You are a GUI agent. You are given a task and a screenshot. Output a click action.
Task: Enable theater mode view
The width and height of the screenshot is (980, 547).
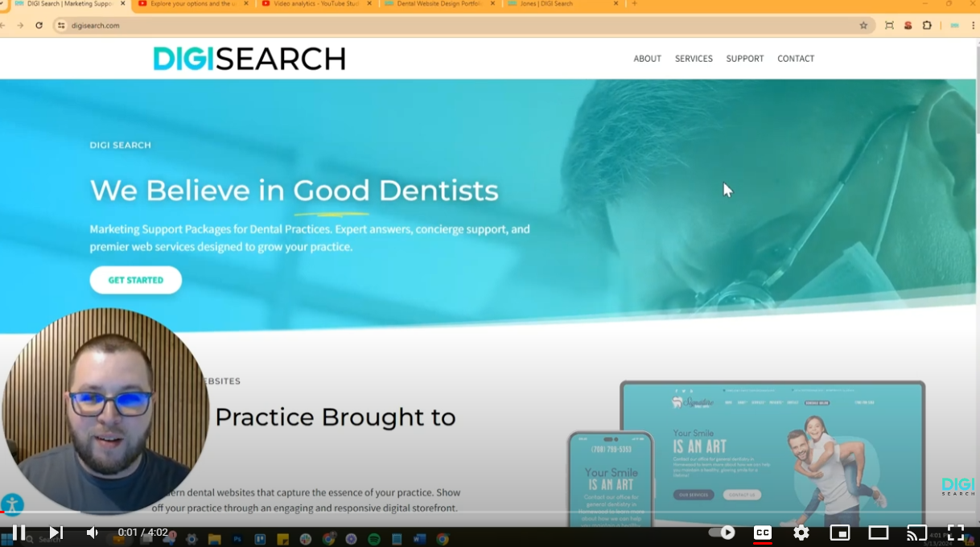coord(879,533)
